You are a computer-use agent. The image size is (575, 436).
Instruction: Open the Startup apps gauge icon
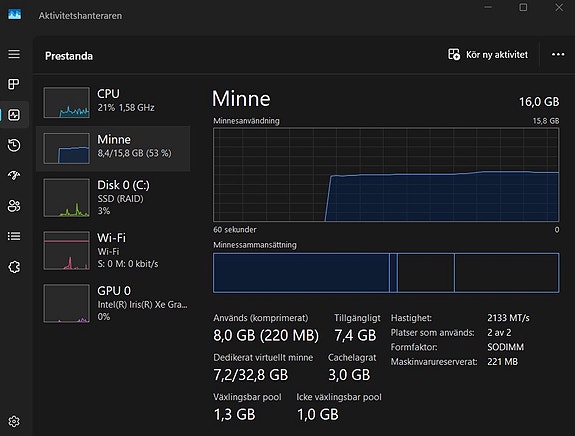click(x=14, y=175)
